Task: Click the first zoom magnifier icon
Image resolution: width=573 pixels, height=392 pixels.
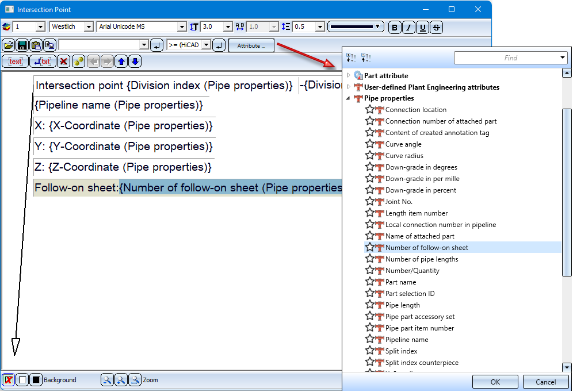Action: pos(107,380)
